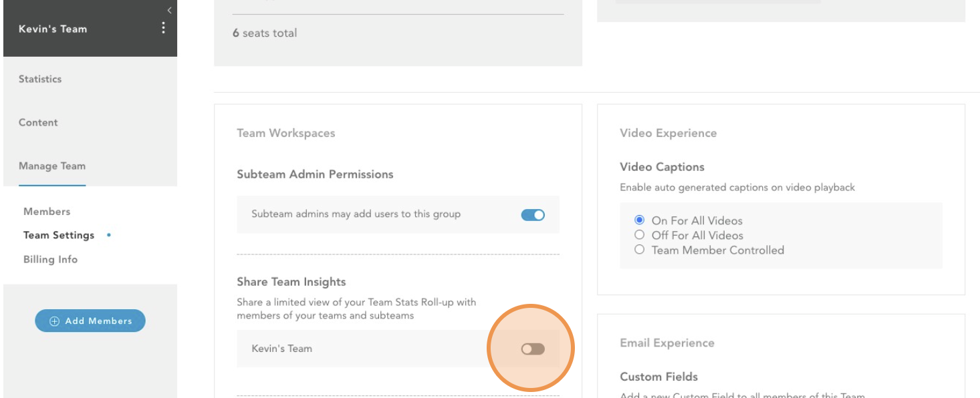980x398 pixels.
Task: Switch to Team Settings
Action: tap(59, 234)
